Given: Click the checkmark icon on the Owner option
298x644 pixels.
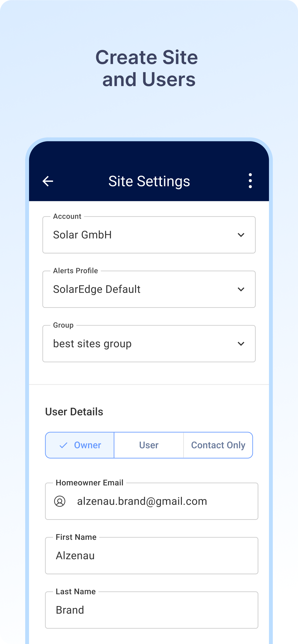Looking at the screenshot, I should coord(64,445).
